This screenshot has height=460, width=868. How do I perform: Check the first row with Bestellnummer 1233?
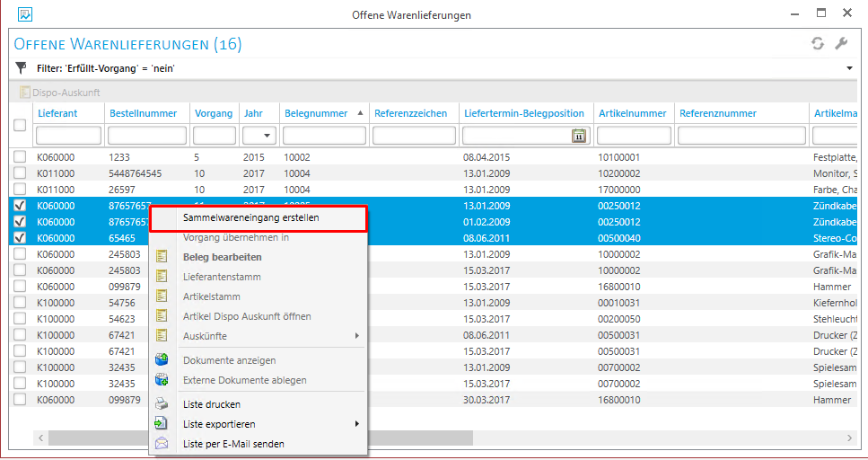click(x=20, y=157)
